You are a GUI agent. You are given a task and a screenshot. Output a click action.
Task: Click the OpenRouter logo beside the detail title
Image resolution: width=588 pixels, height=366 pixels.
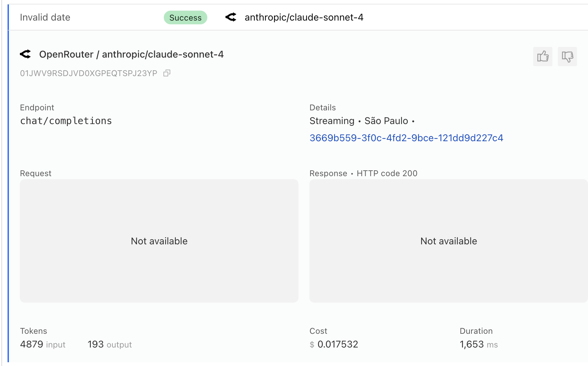(25, 54)
